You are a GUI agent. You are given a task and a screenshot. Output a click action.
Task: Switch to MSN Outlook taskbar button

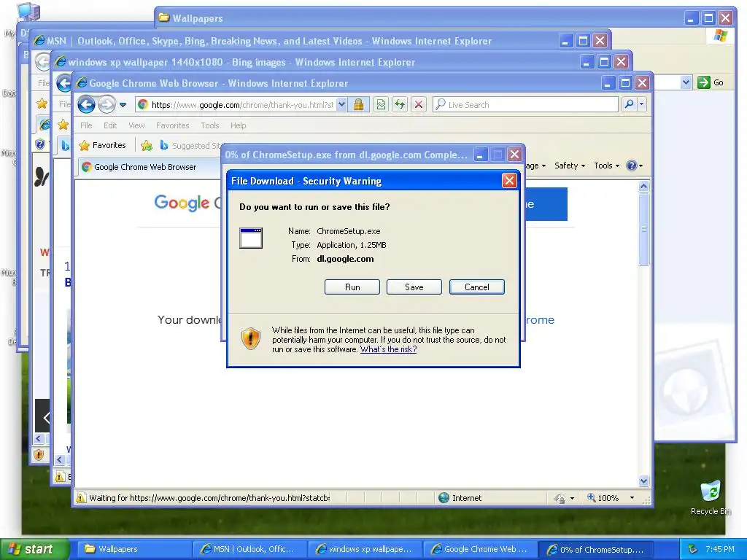[x=250, y=549]
